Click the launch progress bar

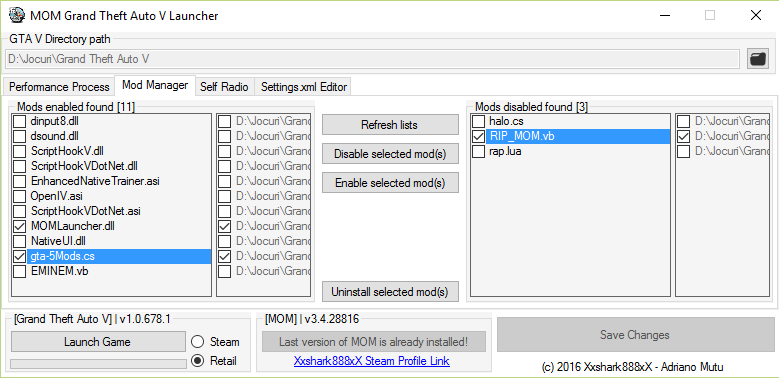click(x=98, y=364)
